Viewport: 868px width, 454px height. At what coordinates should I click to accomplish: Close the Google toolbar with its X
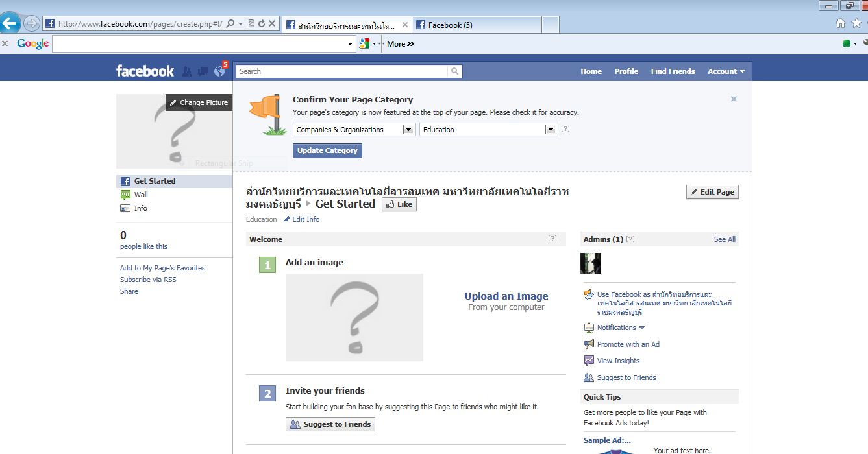5,43
